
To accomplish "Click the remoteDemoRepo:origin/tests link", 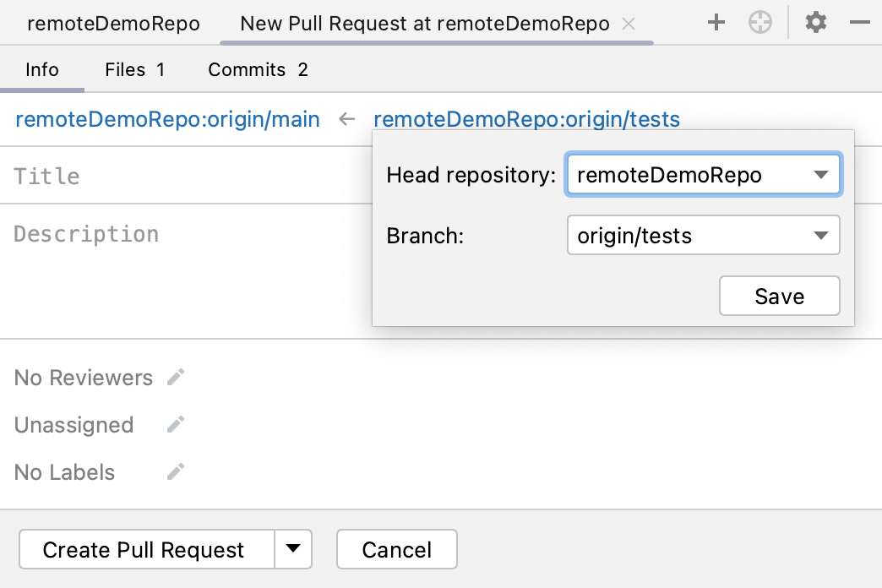I will click(x=527, y=119).
